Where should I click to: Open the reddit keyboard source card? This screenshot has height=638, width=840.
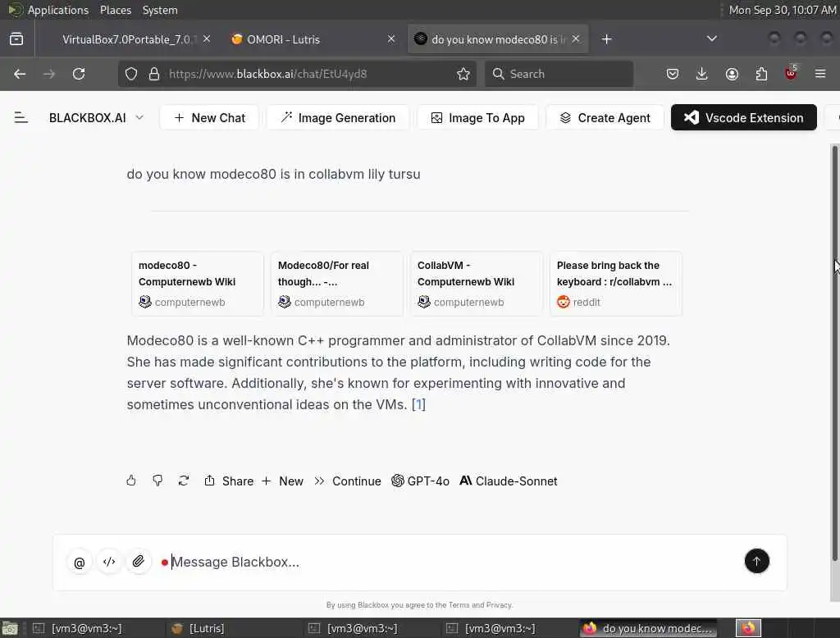tap(616, 284)
